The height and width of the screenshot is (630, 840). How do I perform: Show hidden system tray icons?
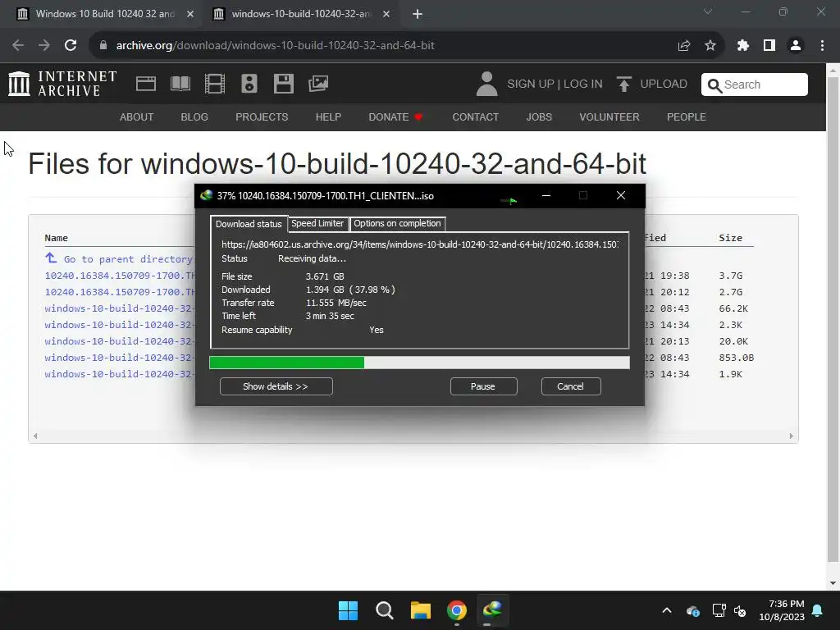[x=667, y=610]
